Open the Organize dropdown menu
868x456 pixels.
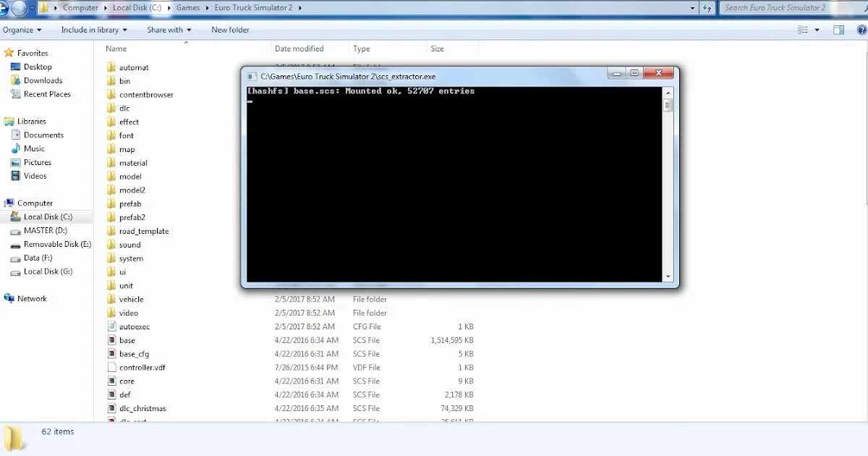(x=22, y=30)
